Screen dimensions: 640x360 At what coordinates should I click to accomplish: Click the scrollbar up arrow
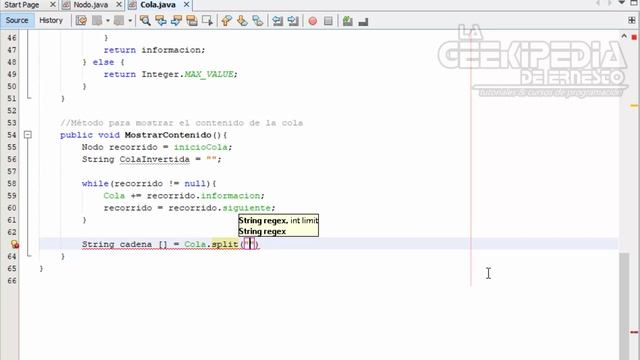coord(624,36)
